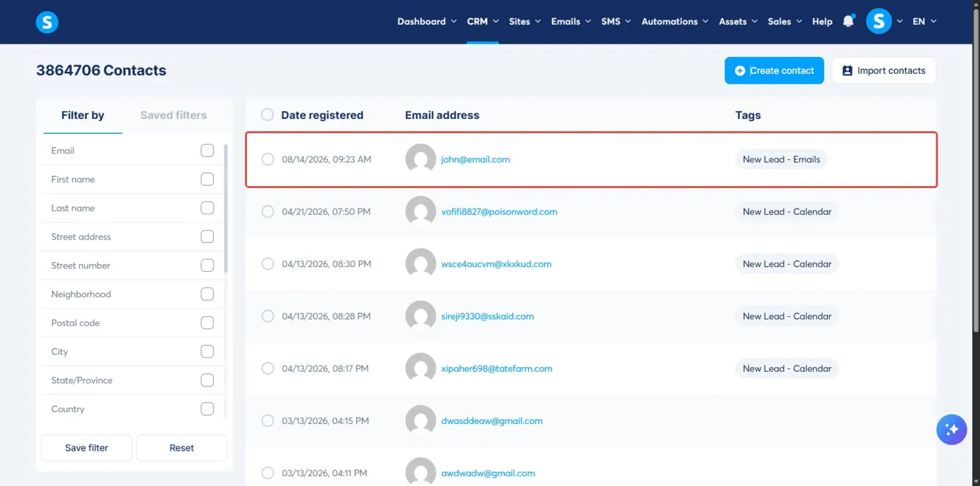980x486 pixels.
Task: Switch to the Saved filters tab
Action: click(174, 115)
